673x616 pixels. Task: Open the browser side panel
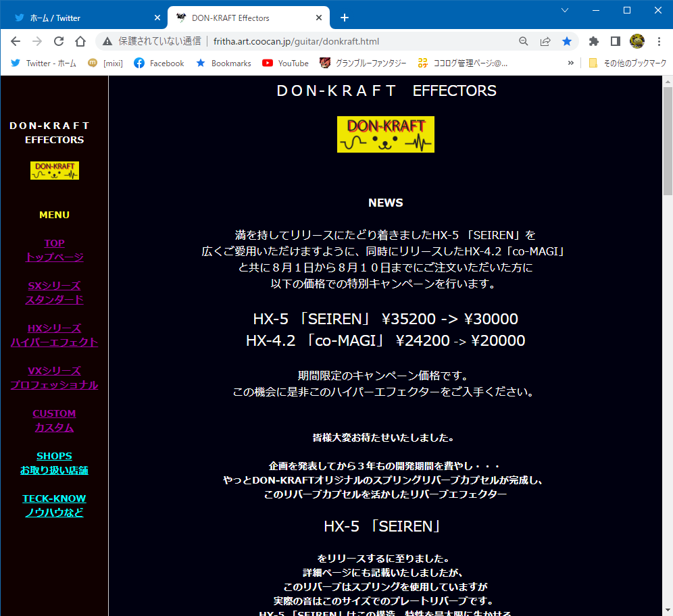coord(615,41)
